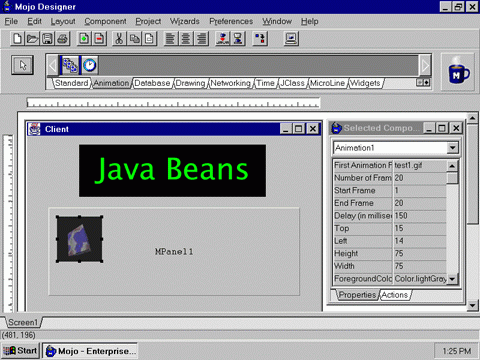Click the Windows Start button
The height and width of the screenshot is (360, 480).
[x=20, y=351]
